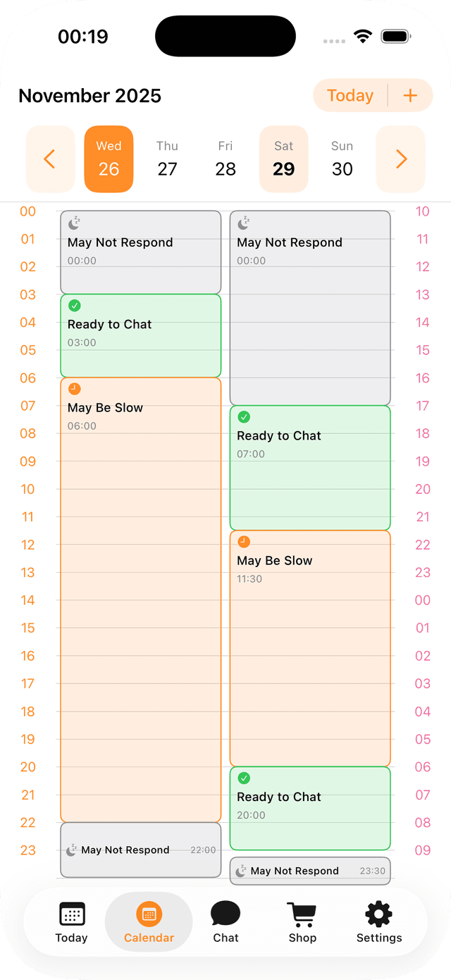Screen dimensions: 451x980
Task: Tap the Wi-Fi status icon
Action: 362,35
